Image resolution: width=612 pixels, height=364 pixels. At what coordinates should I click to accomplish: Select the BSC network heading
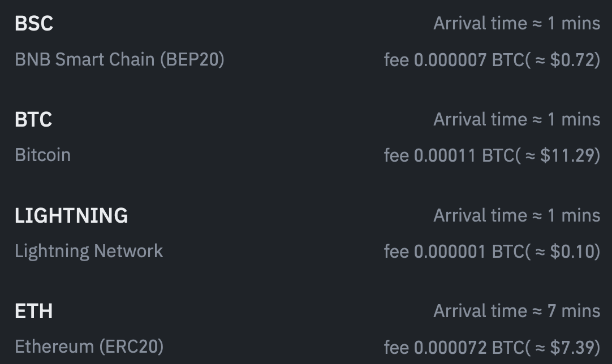pos(34,24)
